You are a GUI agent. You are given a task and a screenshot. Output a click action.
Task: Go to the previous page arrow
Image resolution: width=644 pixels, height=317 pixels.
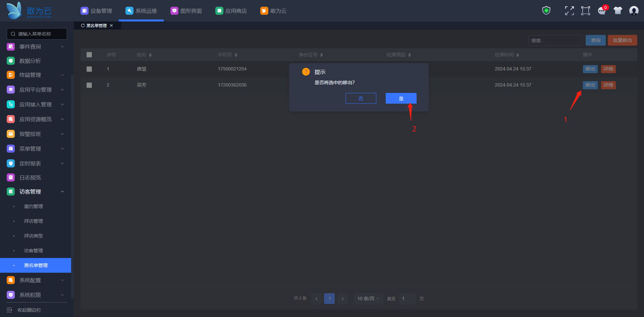[316, 299]
